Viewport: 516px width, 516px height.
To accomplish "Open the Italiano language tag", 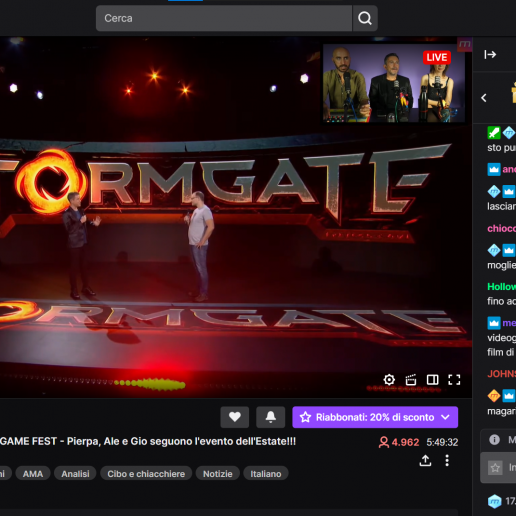I will 266,474.
